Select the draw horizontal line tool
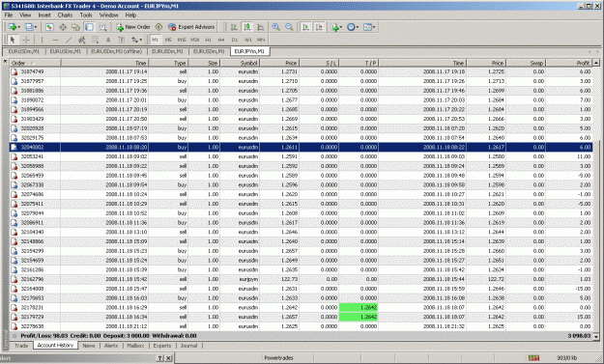The image size is (604, 364). click(56, 40)
